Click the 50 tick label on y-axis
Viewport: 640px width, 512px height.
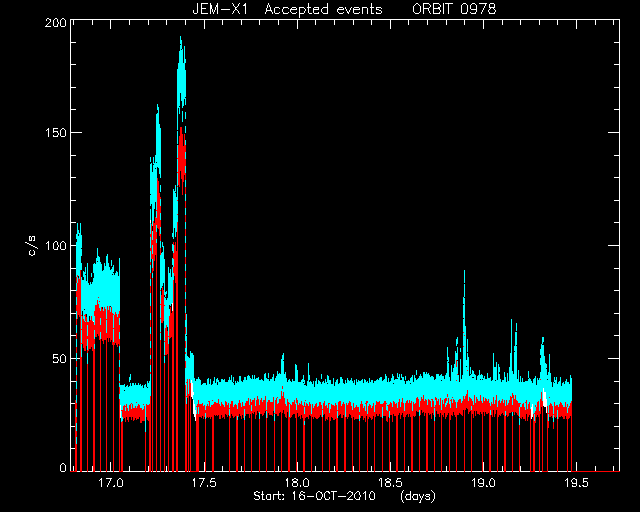(x=60, y=359)
